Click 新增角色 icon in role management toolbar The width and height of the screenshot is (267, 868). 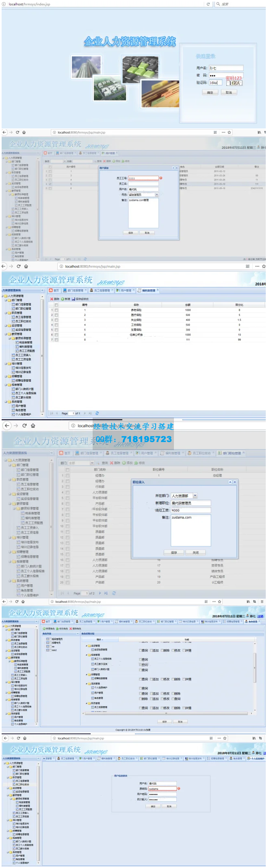(44, 629)
